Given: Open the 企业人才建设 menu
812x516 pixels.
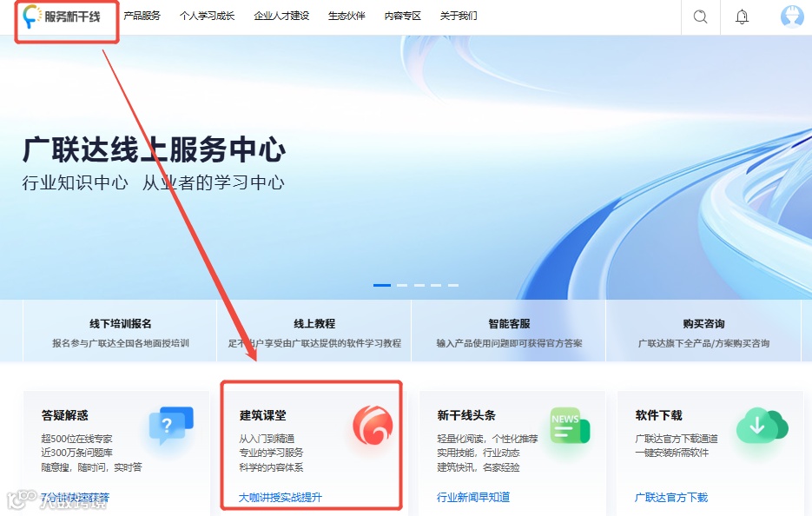Looking at the screenshot, I should (x=281, y=16).
